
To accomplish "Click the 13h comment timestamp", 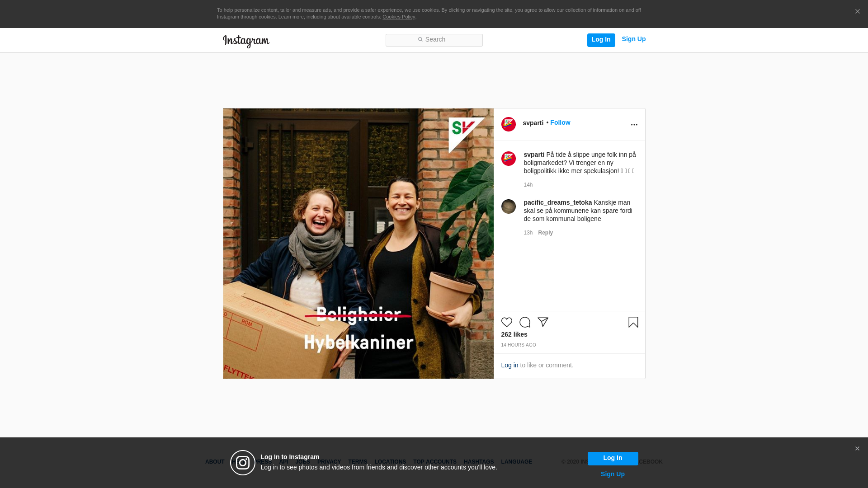I will 528,233.
